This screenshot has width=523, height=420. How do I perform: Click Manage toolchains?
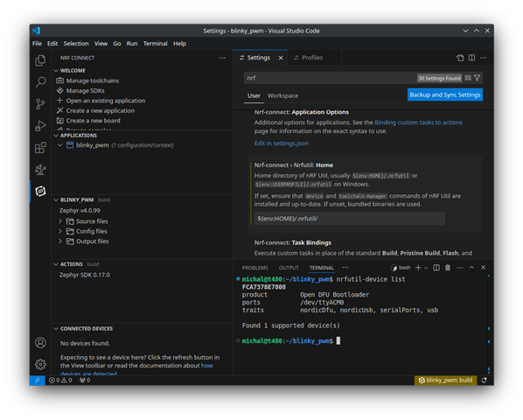(x=93, y=80)
